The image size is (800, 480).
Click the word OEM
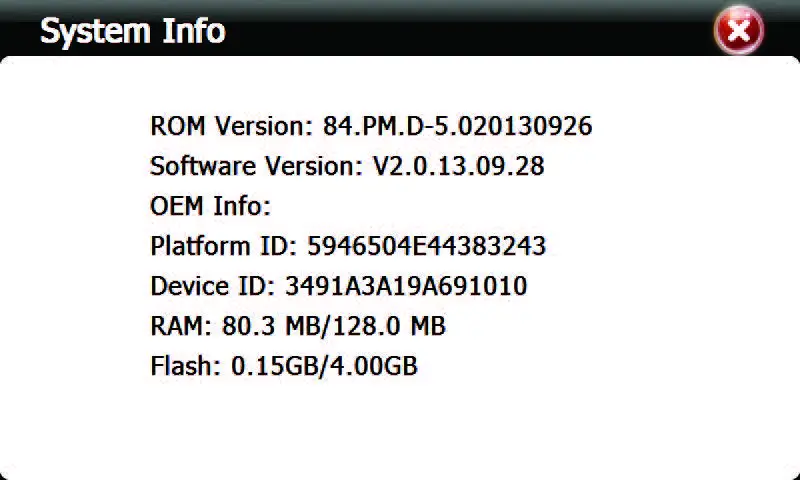tap(177, 206)
